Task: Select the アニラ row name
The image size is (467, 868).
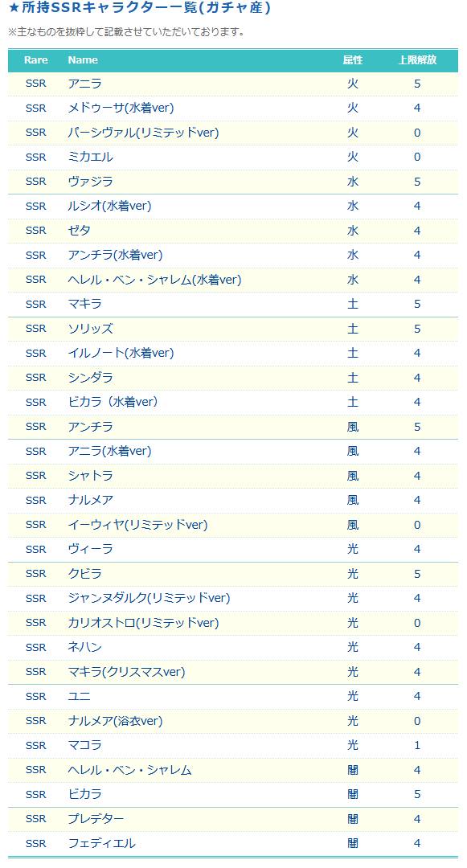Action: (84, 84)
